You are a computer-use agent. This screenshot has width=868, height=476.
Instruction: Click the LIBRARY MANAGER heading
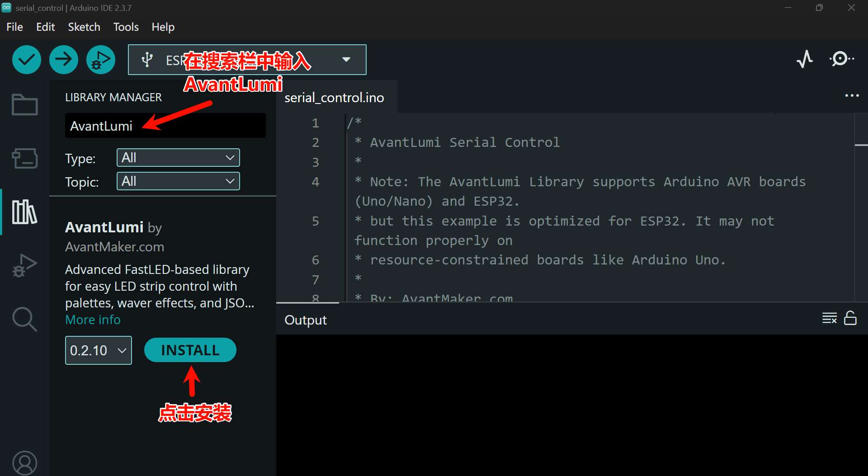click(x=113, y=97)
